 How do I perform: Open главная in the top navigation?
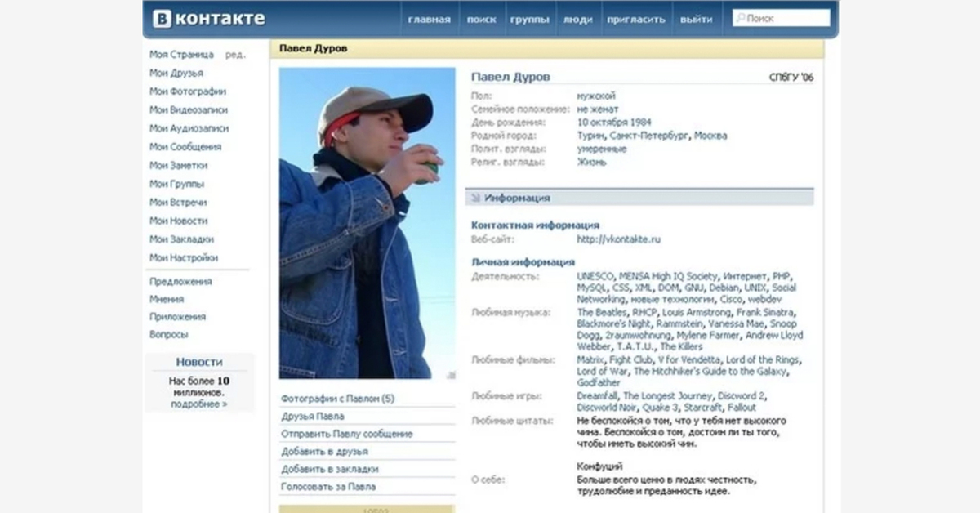(429, 20)
